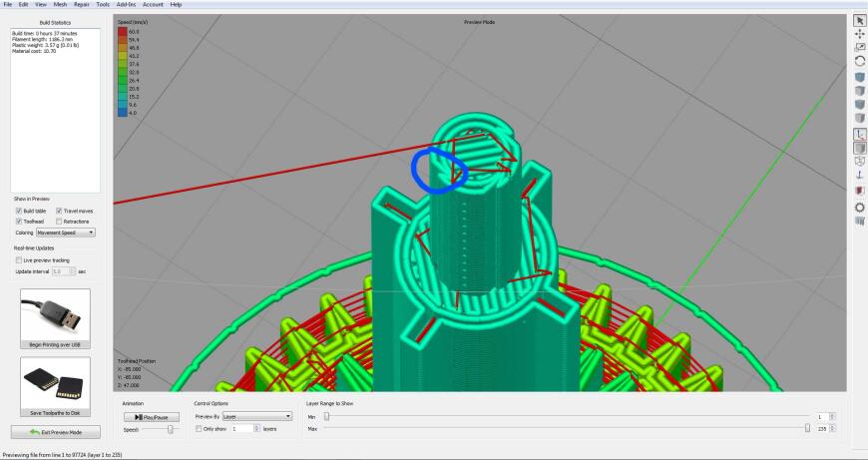Click the 'Z: 47.000' toolhead position text
The image size is (868, 460).
coord(129,385)
